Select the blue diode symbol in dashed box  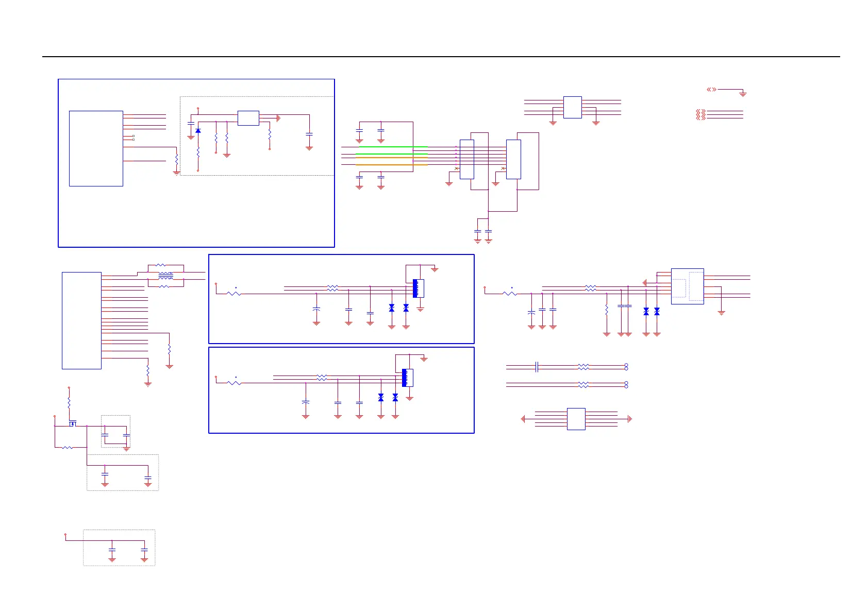tap(198, 131)
